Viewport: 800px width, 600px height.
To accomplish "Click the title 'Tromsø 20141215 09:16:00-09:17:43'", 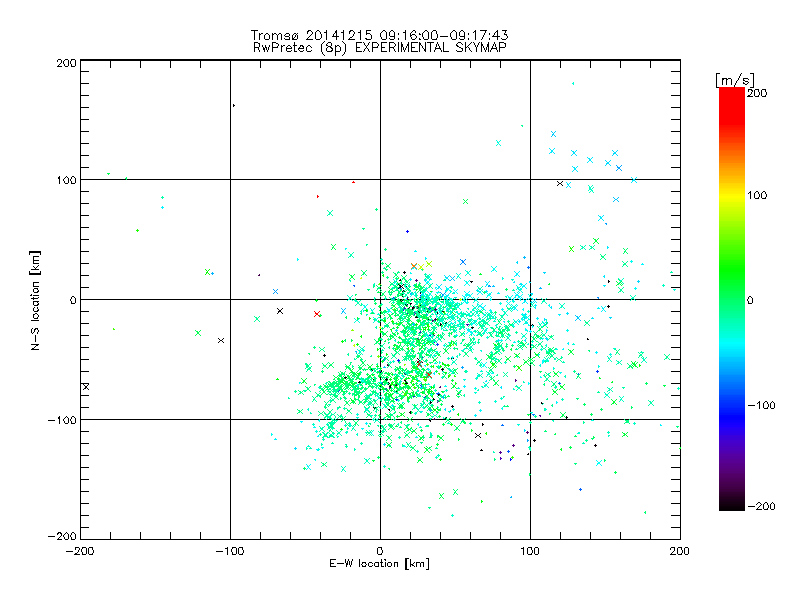I will click(379, 35).
